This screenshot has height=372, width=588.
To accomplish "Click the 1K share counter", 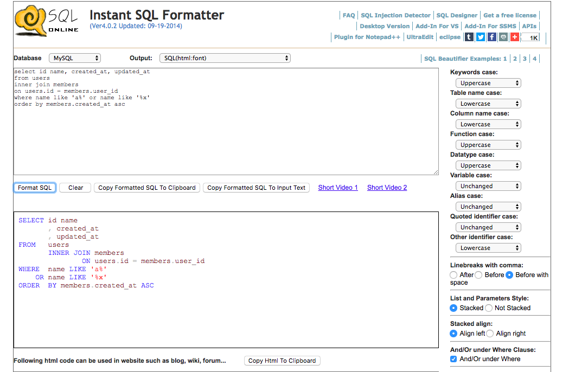I will point(531,37).
